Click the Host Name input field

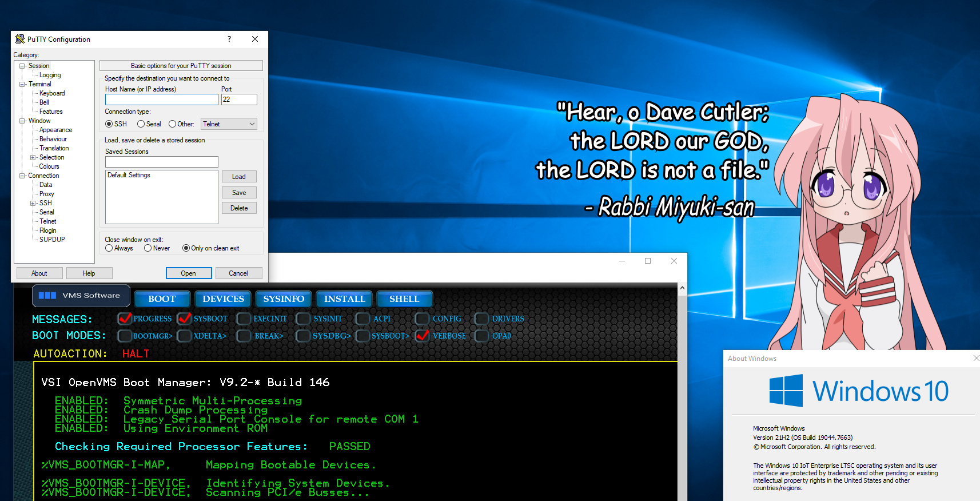click(162, 100)
